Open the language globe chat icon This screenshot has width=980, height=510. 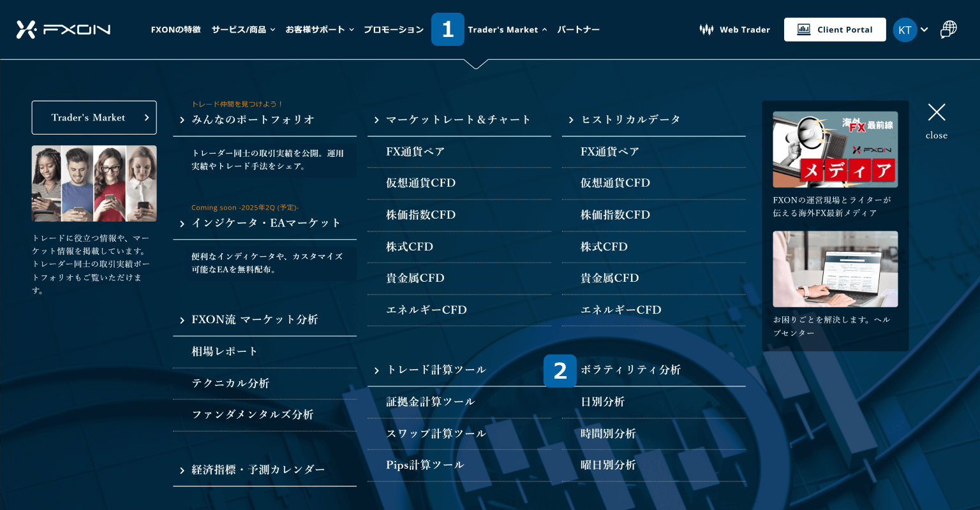click(x=949, y=29)
